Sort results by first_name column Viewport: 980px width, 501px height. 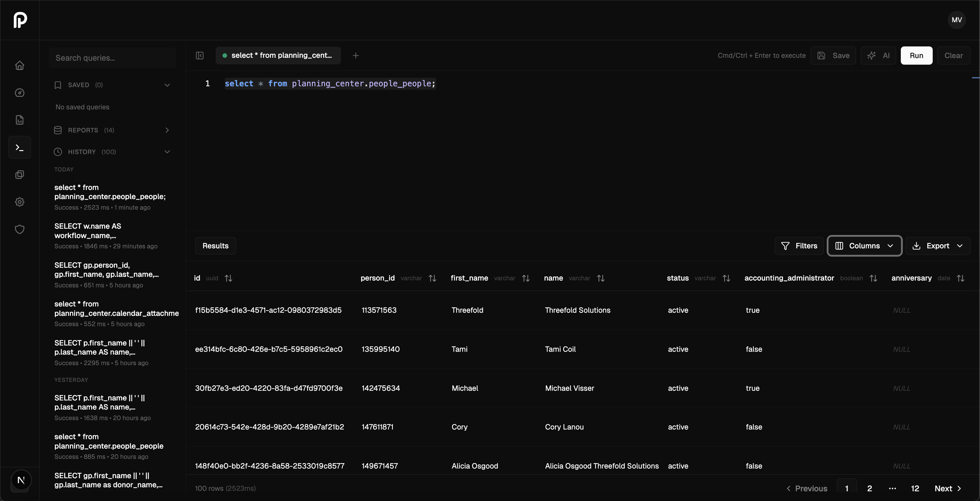[526, 279]
